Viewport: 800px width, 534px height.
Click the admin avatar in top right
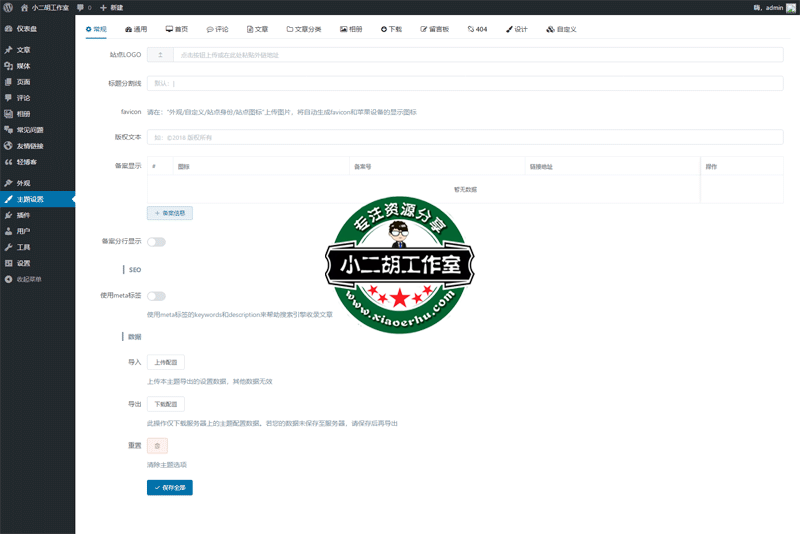tap(791, 7)
